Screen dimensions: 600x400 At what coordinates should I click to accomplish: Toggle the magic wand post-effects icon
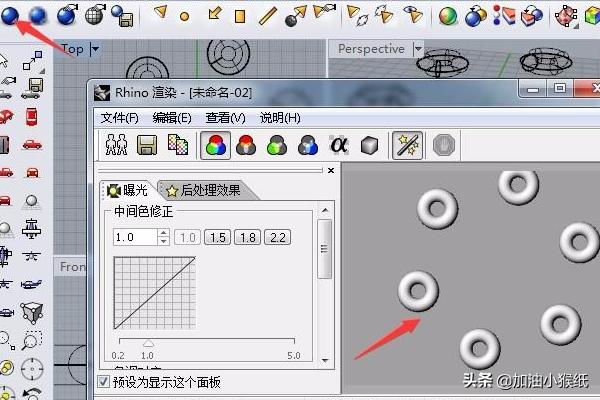406,146
